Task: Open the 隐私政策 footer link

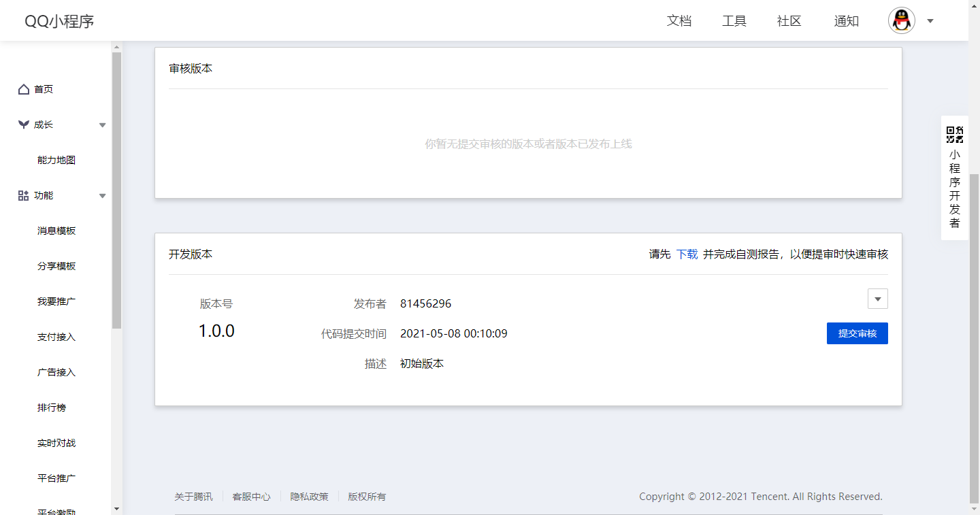Action: (x=309, y=497)
